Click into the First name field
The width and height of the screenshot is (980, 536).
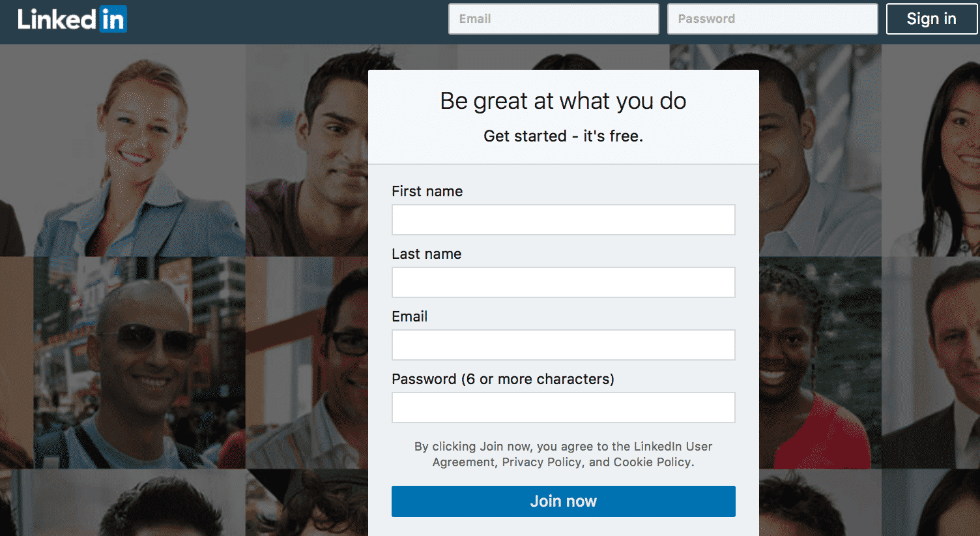tap(563, 220)
